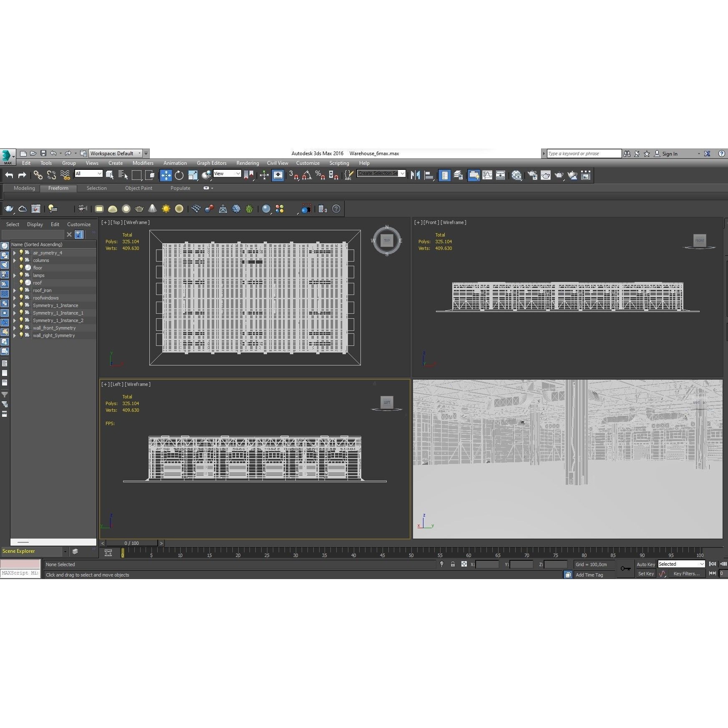Open the Curve Editor icon
Screen dimensions: 728x728
click(x=487, y=175)
